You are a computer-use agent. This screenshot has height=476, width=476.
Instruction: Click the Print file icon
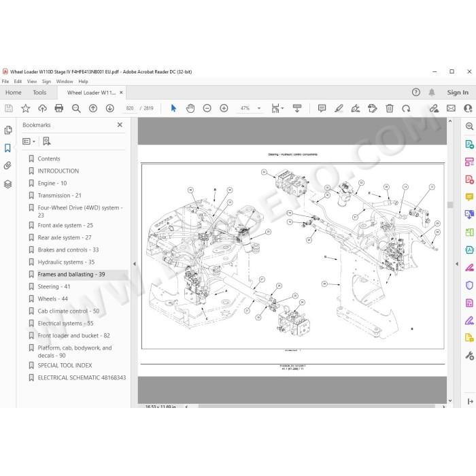point(59,108)
